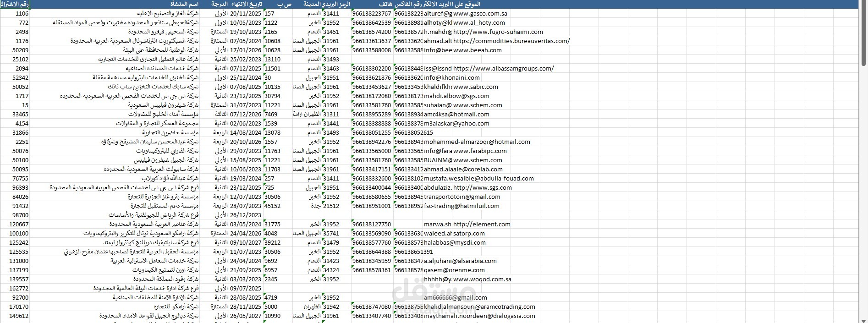Select subscription number cell 1106
The image size is (868, 323).
(x=15, y=13)
